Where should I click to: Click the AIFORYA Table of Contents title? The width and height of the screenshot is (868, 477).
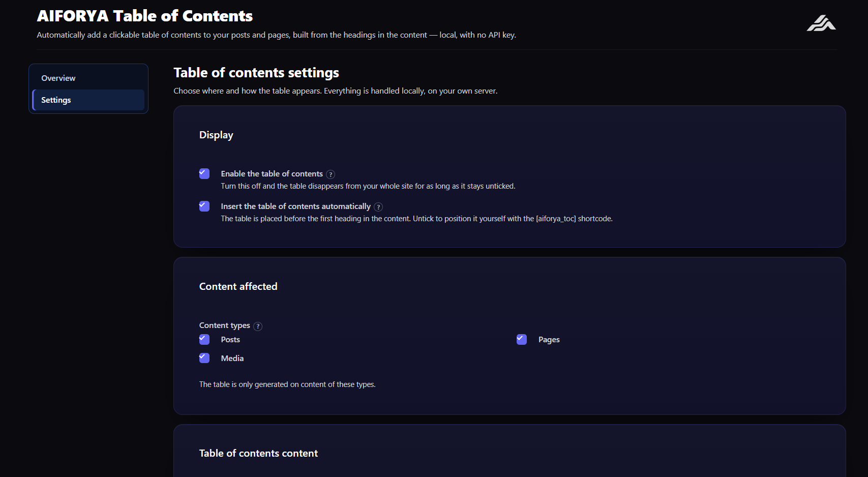coord(145,16)
